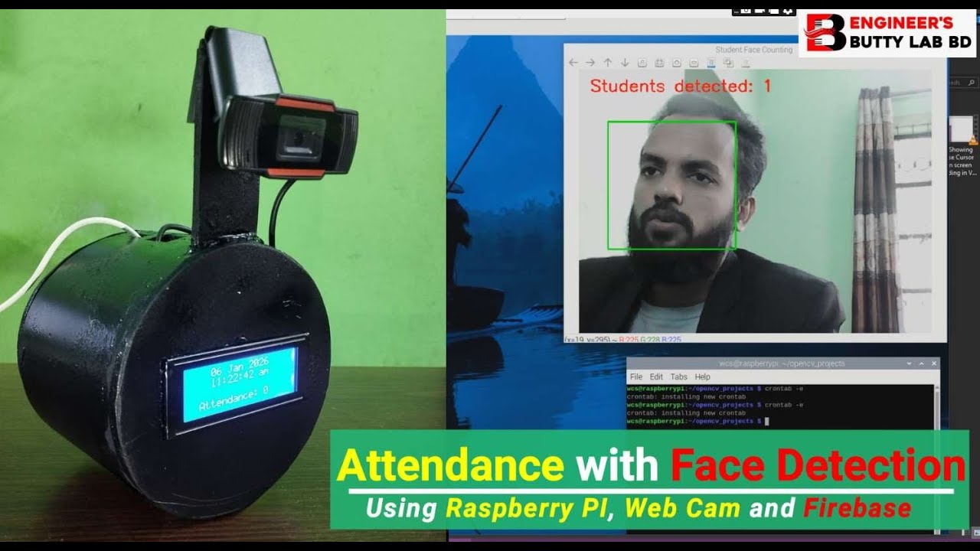Open the Tabs menu in the terminal
Image resolution: width=980 pixels, height=551 pixels.
(679, 377)
